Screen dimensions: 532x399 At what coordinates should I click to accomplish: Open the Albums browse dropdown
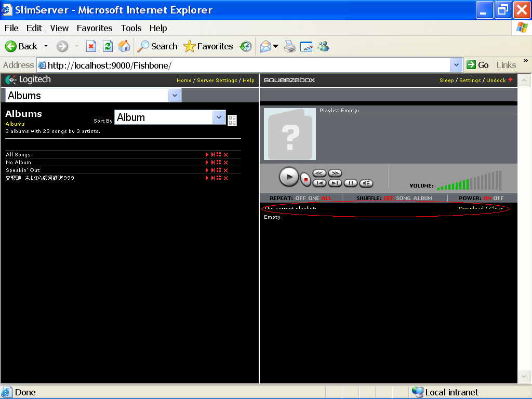[x=175, y=96]
